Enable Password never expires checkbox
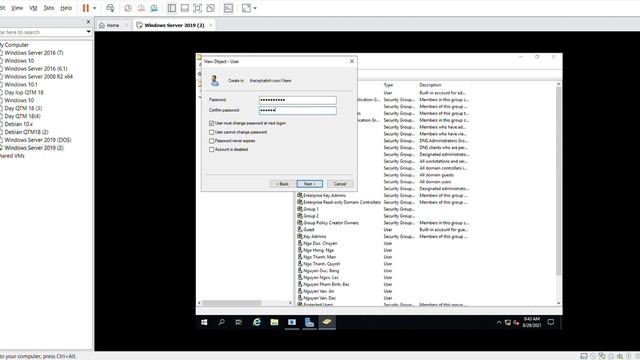This screenshot has height=360, width=640. pyautogui.click(x=211, y=141)
